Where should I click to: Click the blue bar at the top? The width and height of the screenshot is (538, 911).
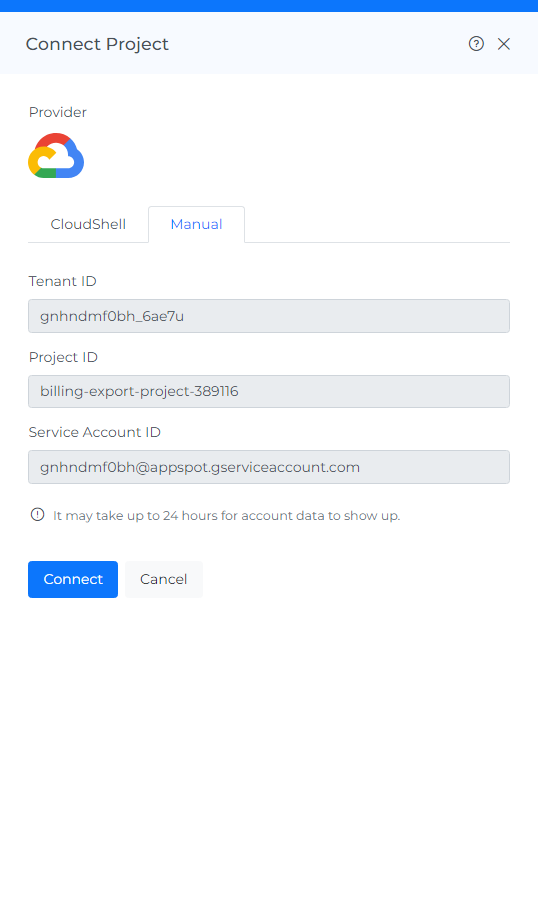(x=269, y=6)
